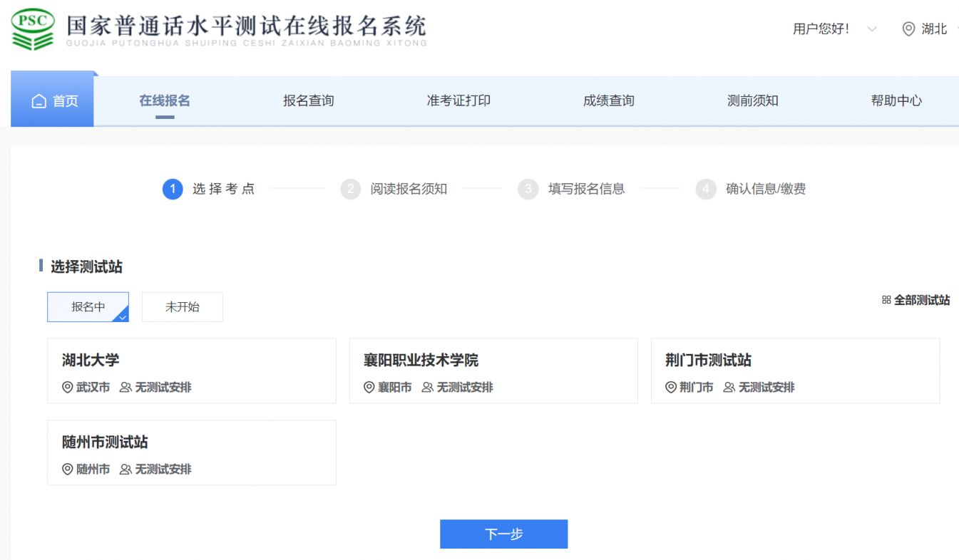Click step 1 circle for 选择考点
The height and width of the screenshot is (560, 959).
tap(173, 190)
